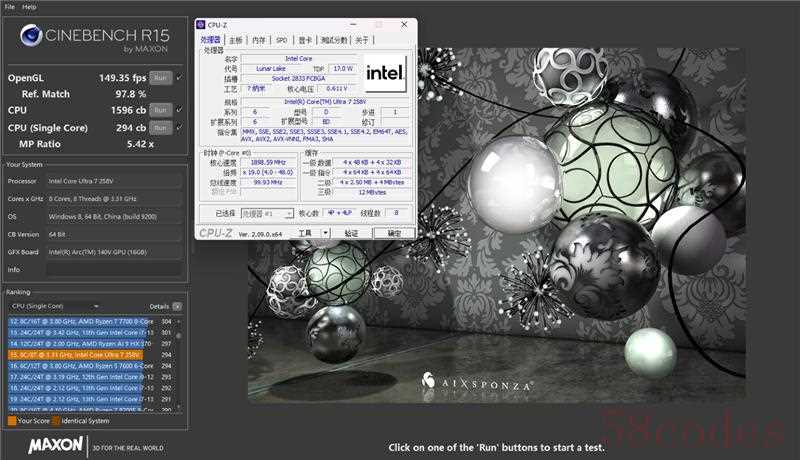Click the orange Your Score legend swatch
This screenshot has height=460, width=800.
pyautogui.click(x=11, y=421)
